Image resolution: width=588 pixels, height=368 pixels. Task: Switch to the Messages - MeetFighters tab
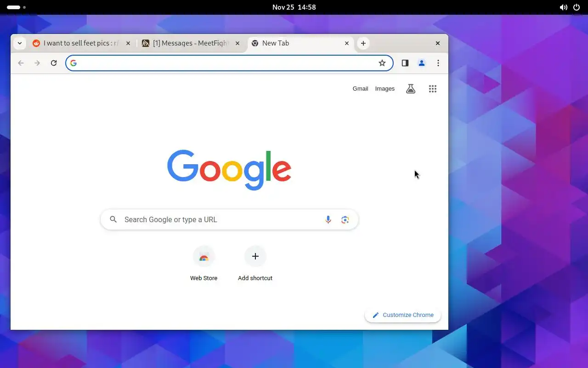point(191,43)
